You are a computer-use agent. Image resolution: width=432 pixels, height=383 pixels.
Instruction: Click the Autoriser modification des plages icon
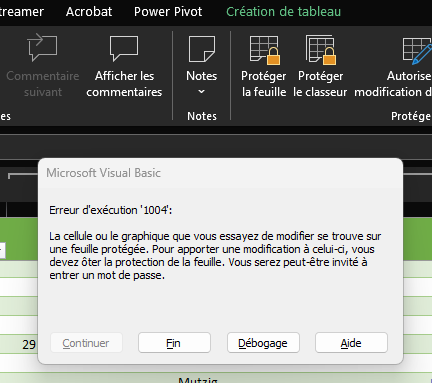[417, 51]
